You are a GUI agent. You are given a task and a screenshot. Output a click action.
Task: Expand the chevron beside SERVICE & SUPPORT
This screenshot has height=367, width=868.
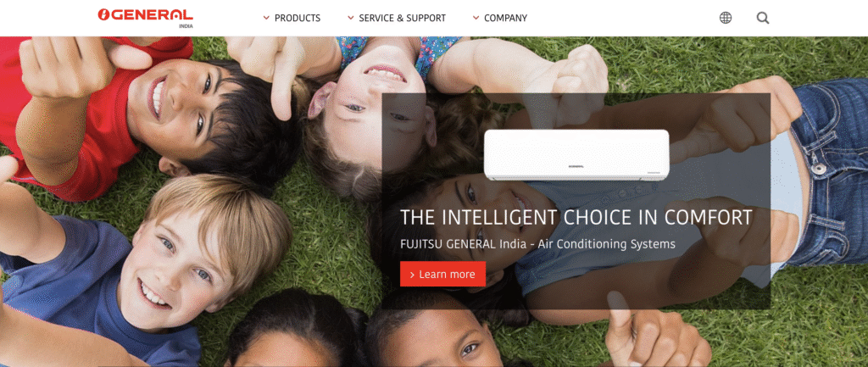click(350, 18)
